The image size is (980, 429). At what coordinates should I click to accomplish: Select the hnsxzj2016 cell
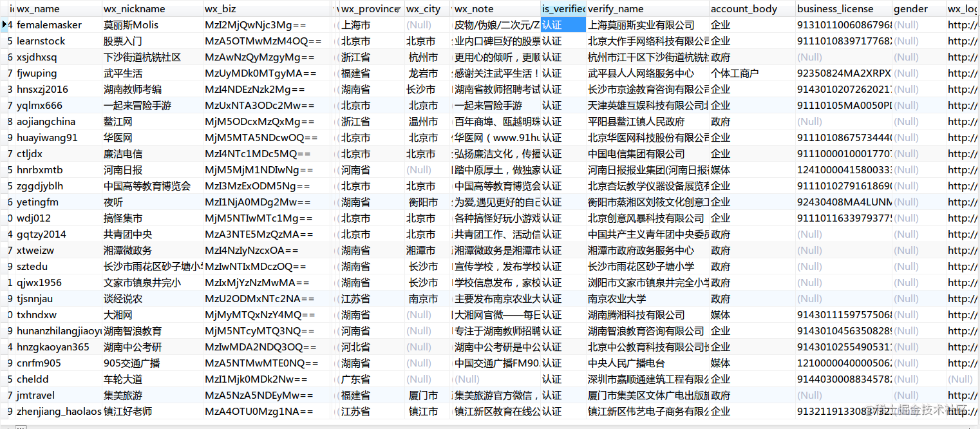[58, 90]
